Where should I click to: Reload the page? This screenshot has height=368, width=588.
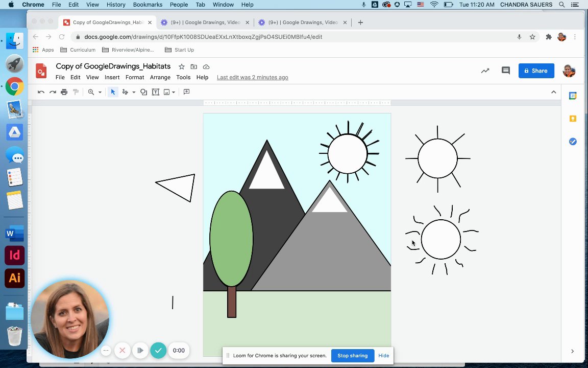tap(62, 37)
